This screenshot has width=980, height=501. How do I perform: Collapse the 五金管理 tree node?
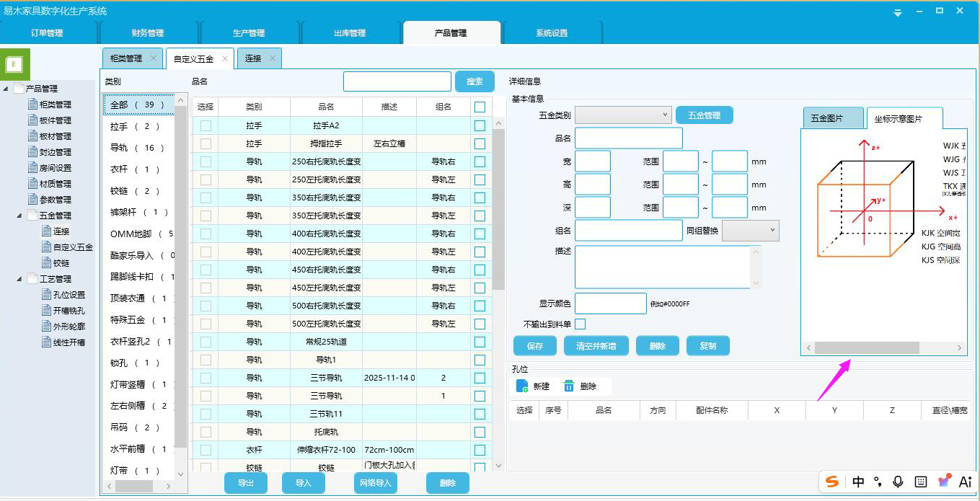(19, 216)
